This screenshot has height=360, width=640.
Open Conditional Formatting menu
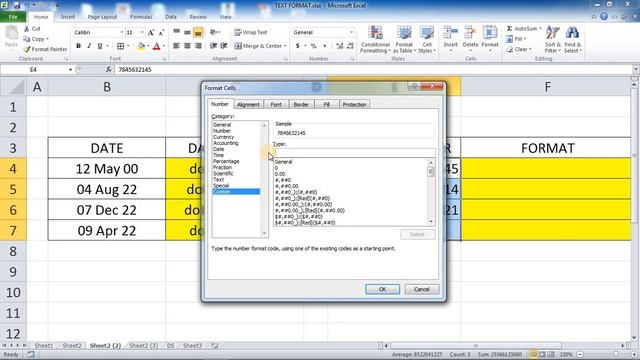coord(375,39)
